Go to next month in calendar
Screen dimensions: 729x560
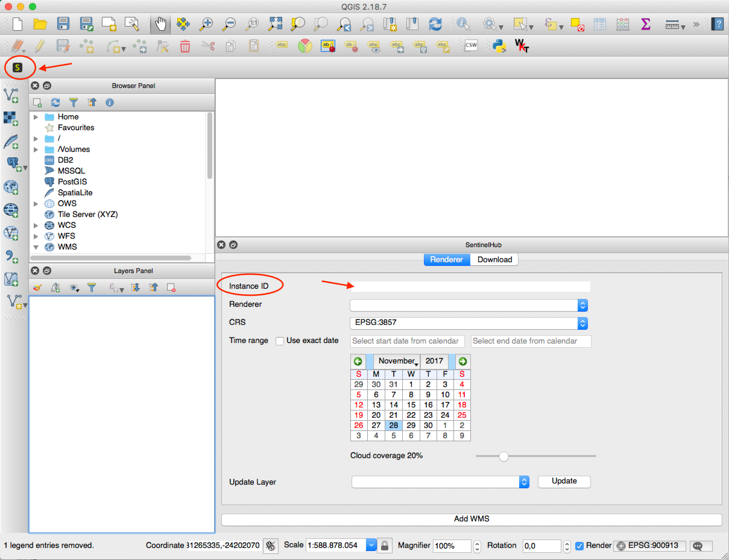pyautogui.click(x=463, y=361)
